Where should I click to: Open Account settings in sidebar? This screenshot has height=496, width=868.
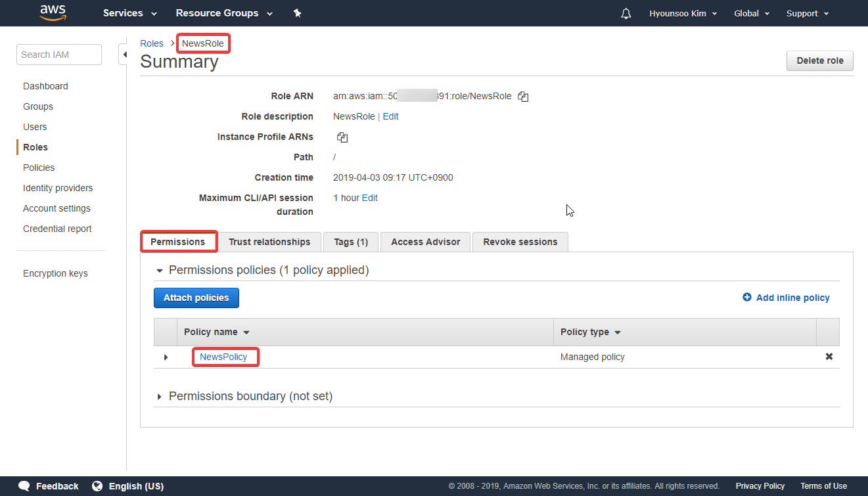[x=57, y=208]
